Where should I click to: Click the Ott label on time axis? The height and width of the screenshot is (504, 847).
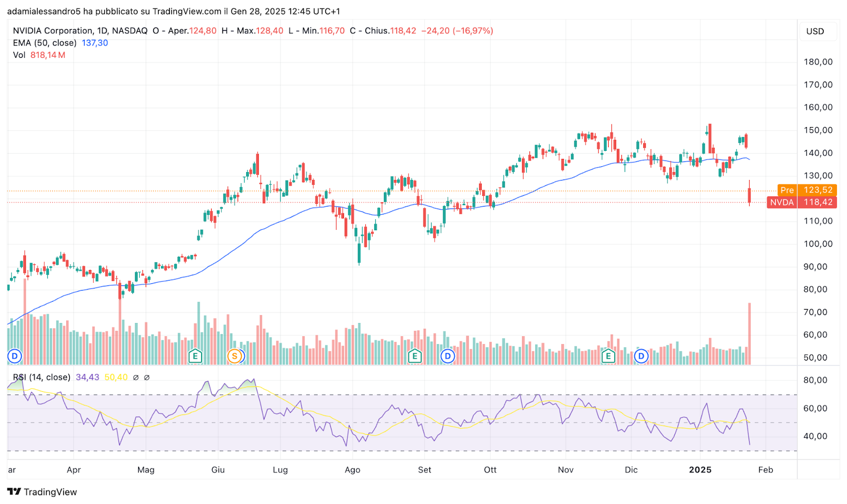pyautogui.click(x=490, y=470)
